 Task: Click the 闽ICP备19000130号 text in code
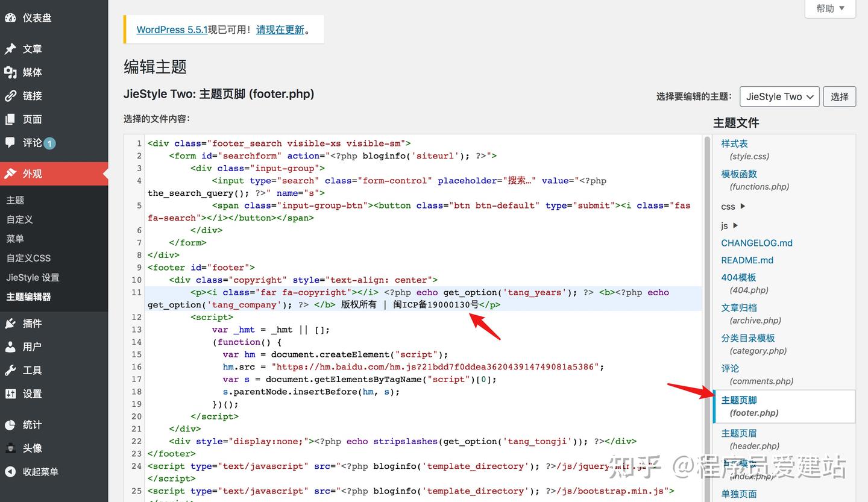[x=436, y=305]
